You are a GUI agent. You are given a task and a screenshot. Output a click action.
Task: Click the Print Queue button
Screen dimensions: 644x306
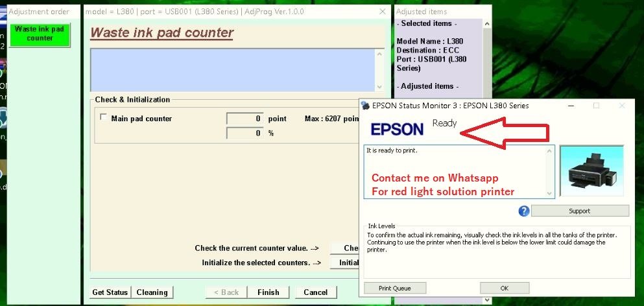pos(395,288)
